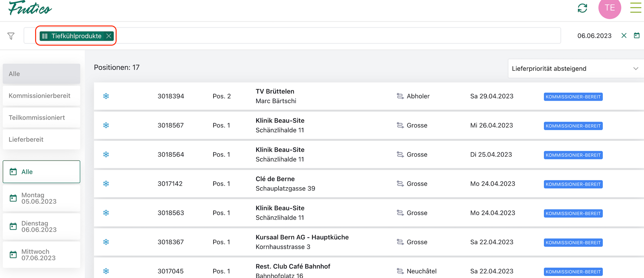Select the Teilkommissioniert status filter

pos(42,118)
